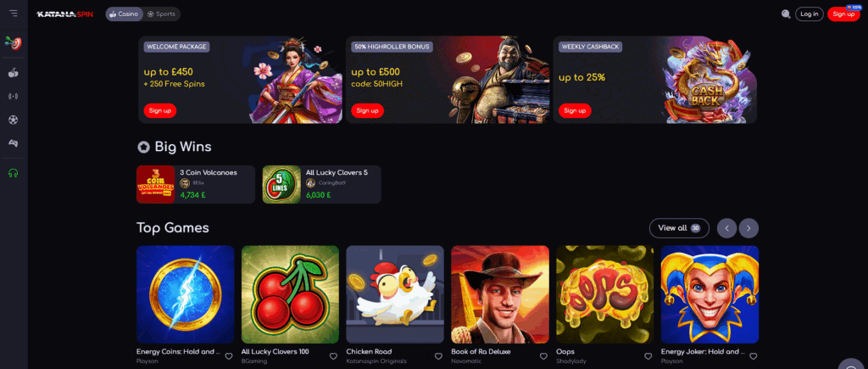
Task: Open the Chicken Road game thumbnail
Action: click(x=395, y=294)
